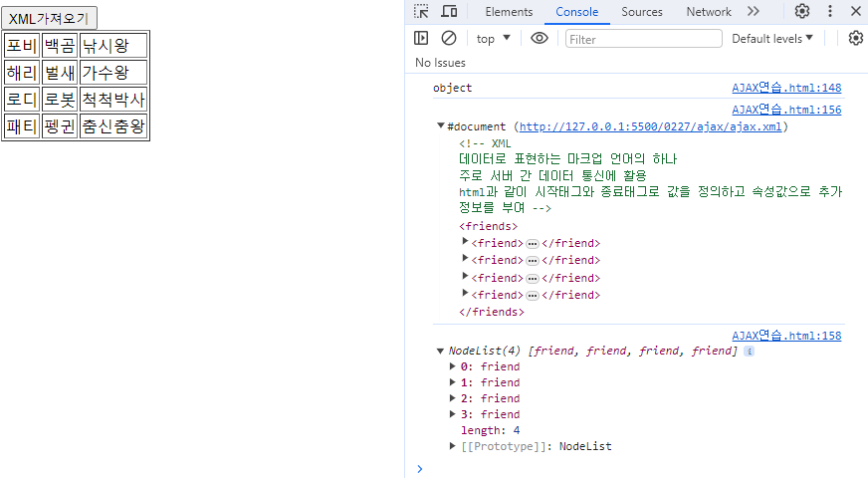Viewport: 868px width, 478px height.
Task: Click table cell 벌새
Action: (x=60, y=73)
